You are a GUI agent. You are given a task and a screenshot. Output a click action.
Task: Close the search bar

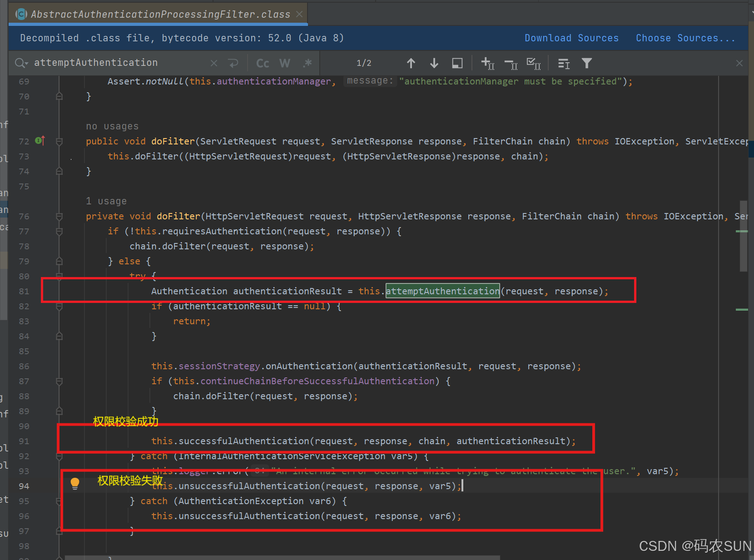(x=739, y=63)
